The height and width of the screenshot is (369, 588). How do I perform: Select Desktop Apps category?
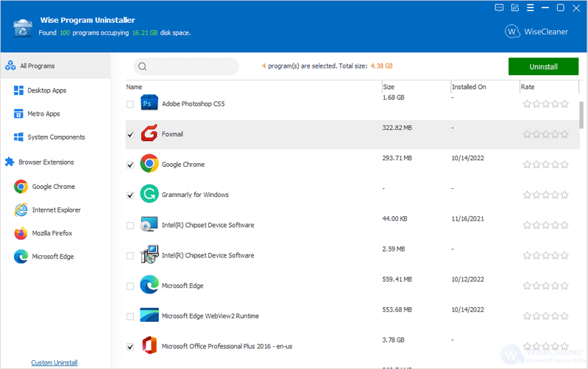tap(46, 90)
